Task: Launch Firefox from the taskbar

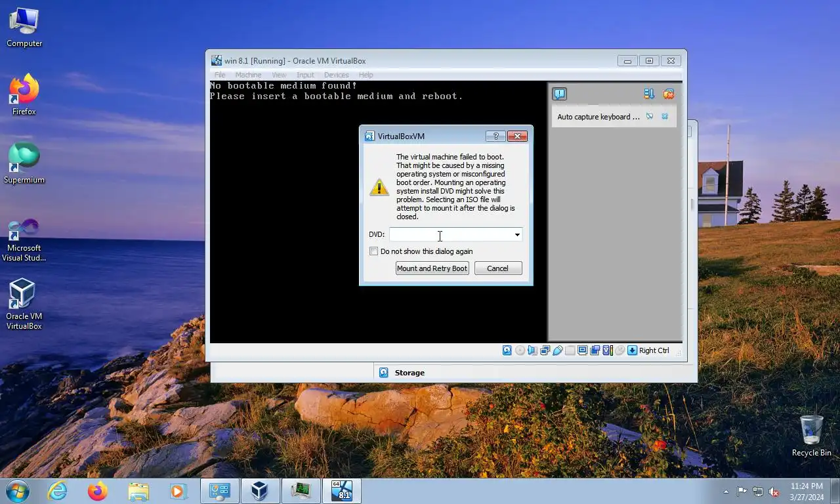Action: click(x=98, y=491)
